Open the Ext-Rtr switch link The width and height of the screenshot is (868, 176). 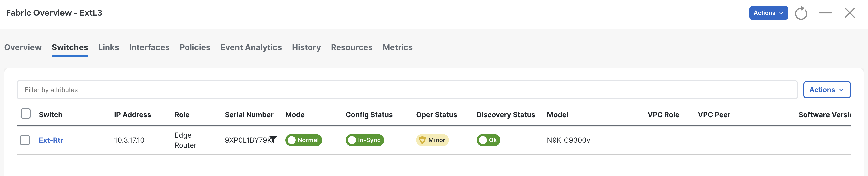tap(51, 140)
